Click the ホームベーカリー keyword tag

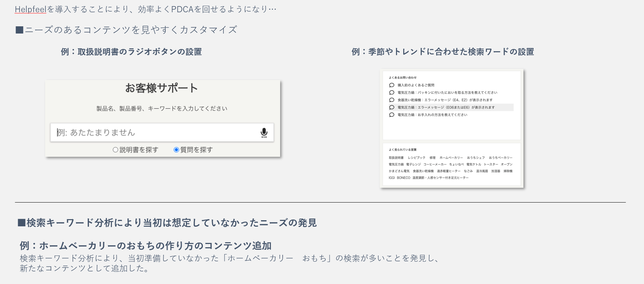click(x=451, y=158)
